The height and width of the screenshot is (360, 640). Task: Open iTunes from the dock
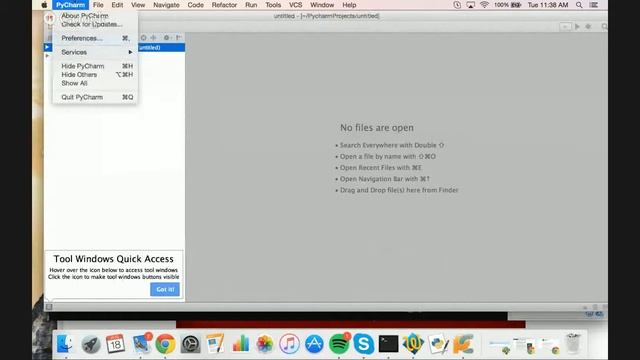click(x=289, y=344)
